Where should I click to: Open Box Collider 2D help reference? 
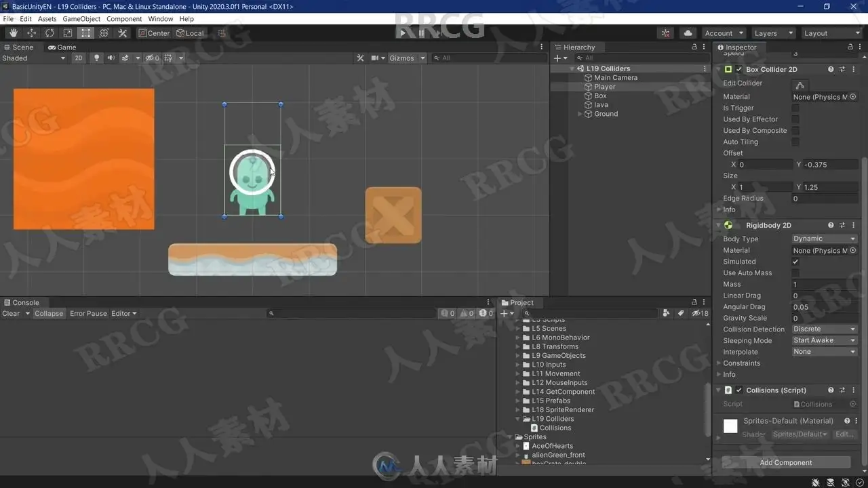pyautogui.click(x=831, y=69)
